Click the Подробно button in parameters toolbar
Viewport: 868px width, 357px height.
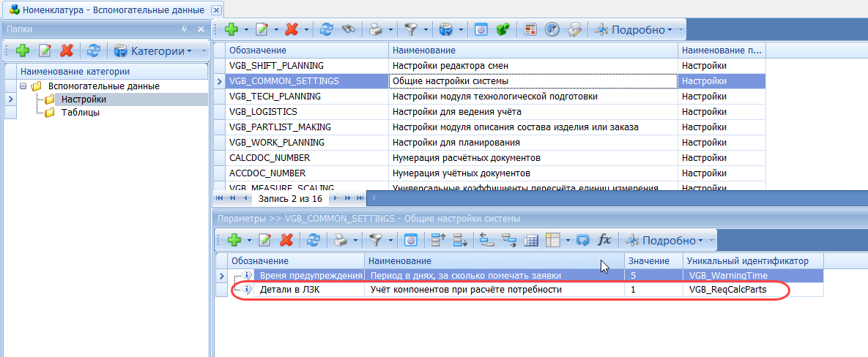[x=665, y=240]
